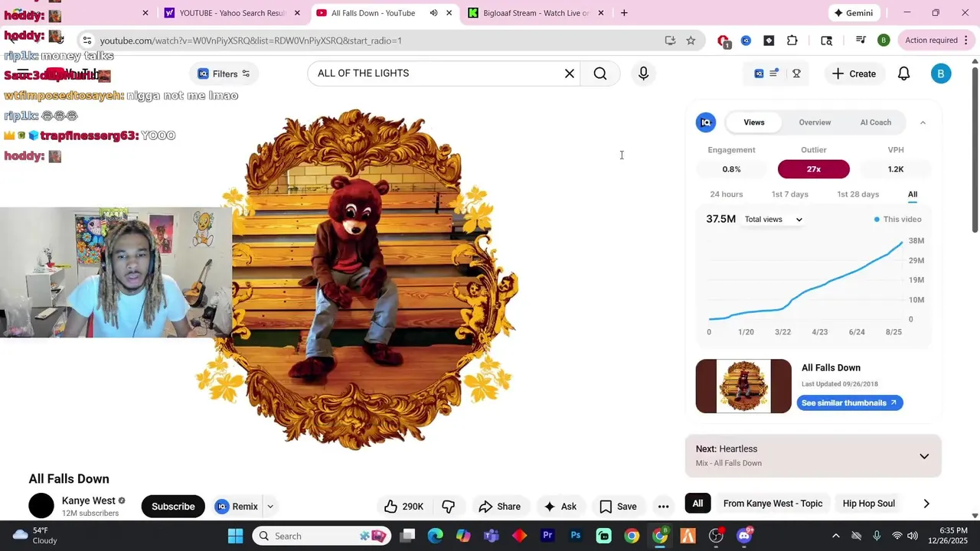Click the Chrome address bar URL
This screenshot has height=551, width=980.
pos(250,41)
